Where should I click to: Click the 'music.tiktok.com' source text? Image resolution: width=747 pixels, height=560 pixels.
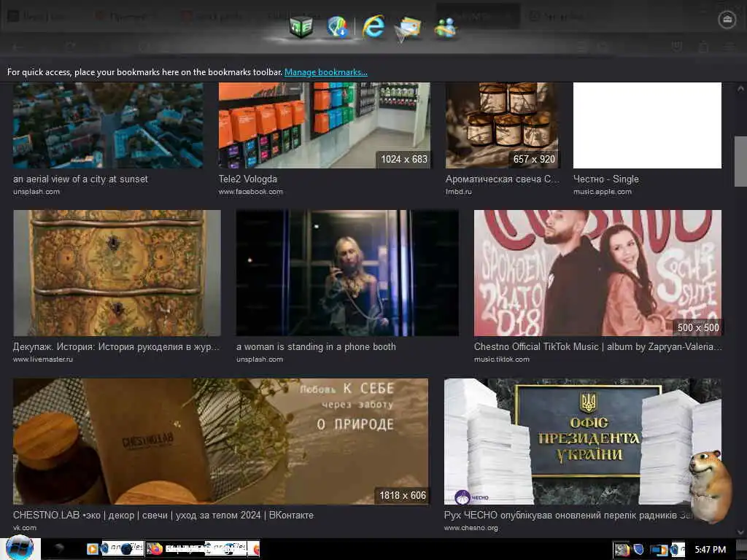(502, 359)
